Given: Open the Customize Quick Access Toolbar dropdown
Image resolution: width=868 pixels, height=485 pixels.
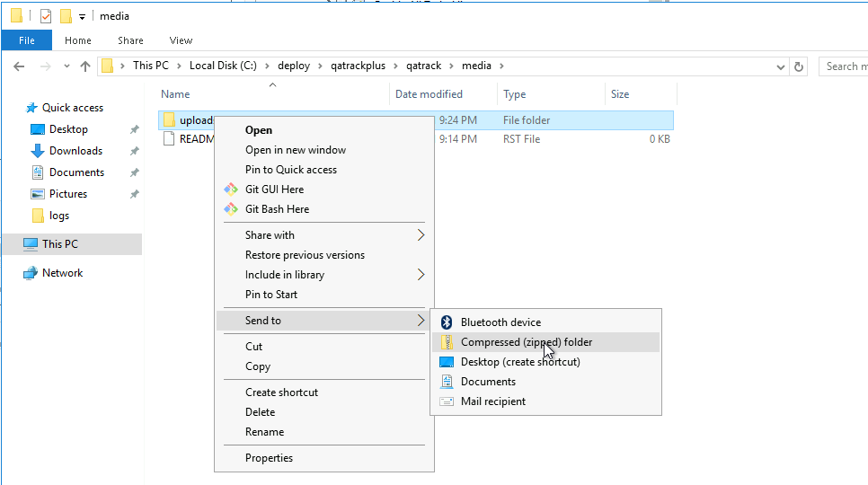Looking at the screenshot, I should (82, 17).
